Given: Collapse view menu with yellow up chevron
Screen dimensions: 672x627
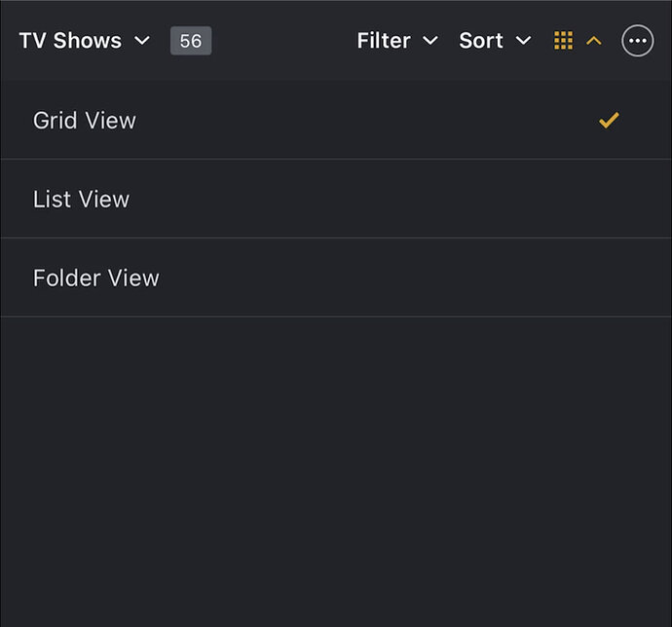Looking at the screenshot, I should [594, 41].
